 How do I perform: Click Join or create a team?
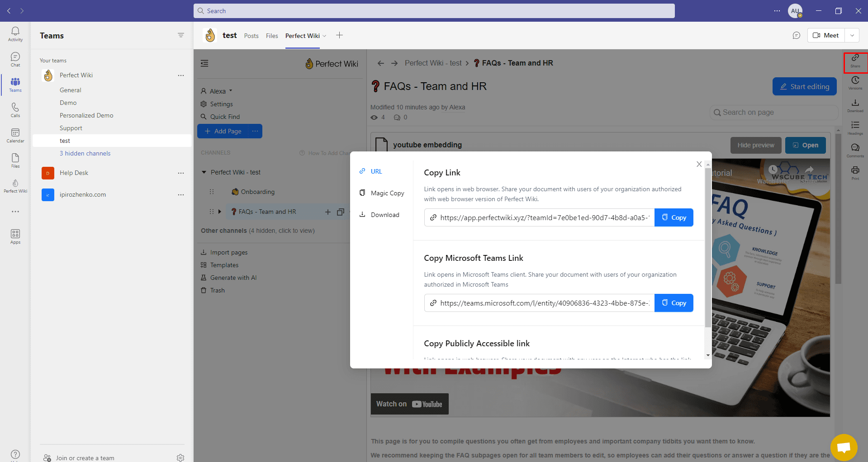pos(79,457)
